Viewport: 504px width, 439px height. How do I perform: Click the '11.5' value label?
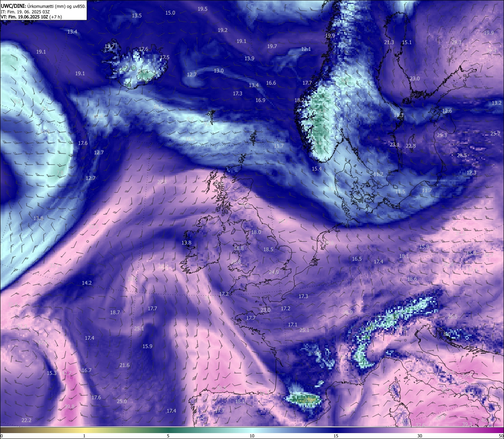(400, 192)
